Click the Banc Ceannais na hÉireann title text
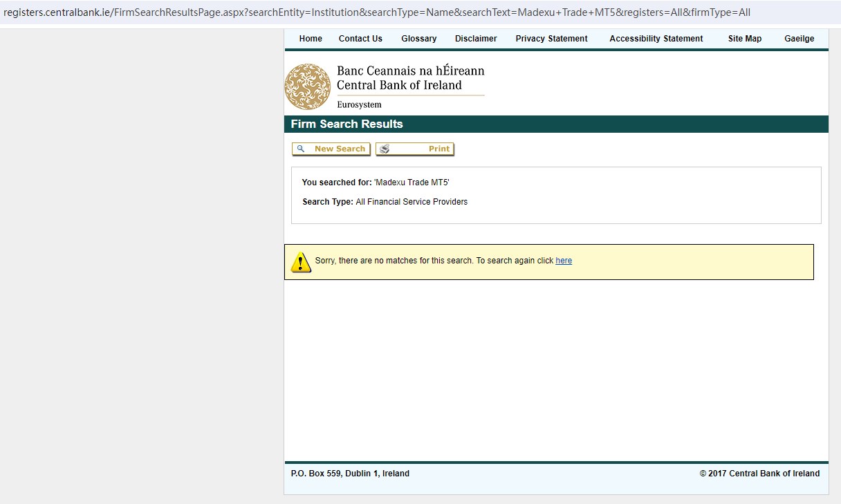The width and height of the screenshot is (841, 504). point(410,71)
